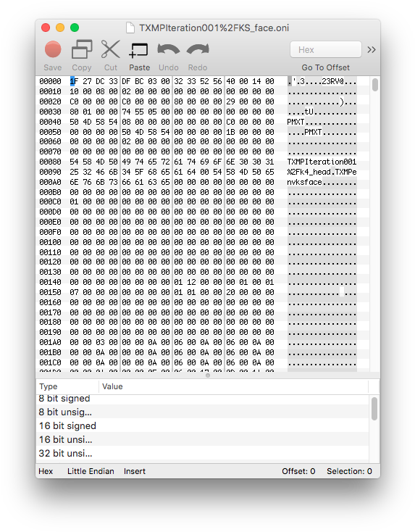This screenshot has height=532, width=415.
Task: Click the Undo arrow icon
Action: coord(169,49)
